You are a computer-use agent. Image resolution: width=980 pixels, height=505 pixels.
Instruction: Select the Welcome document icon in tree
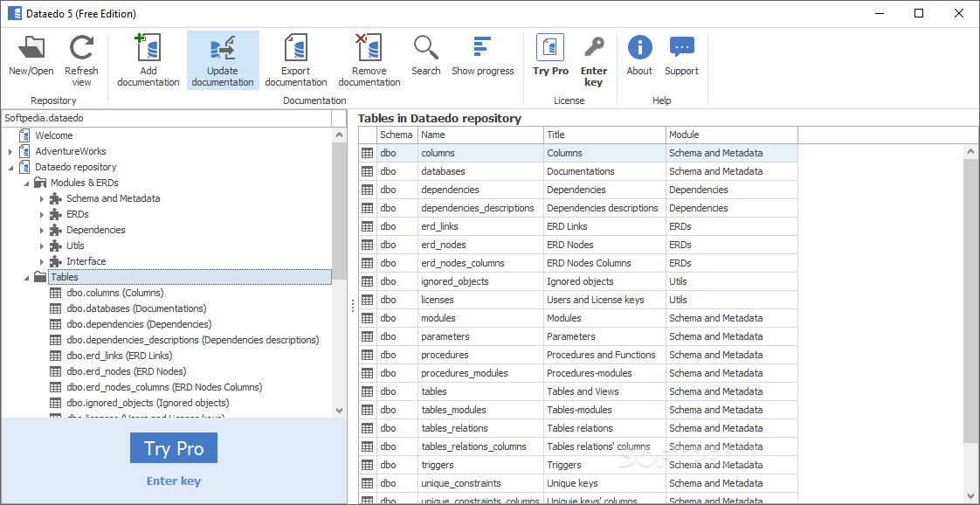(x=24, y=135)
